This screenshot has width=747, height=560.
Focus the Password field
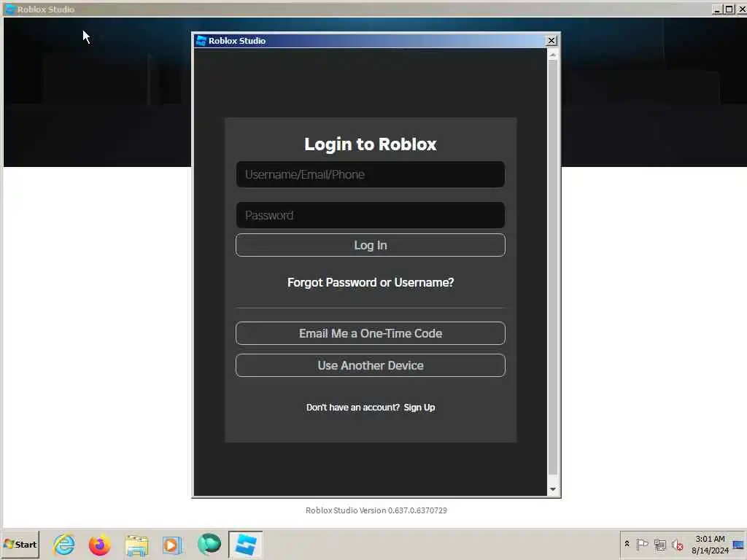pyautogui.click(x=370, y=215)
